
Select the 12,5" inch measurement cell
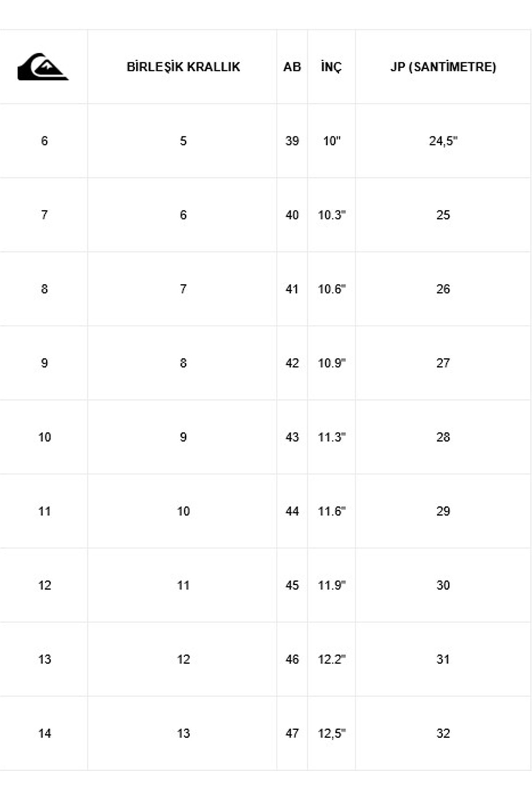pos(331,733)
